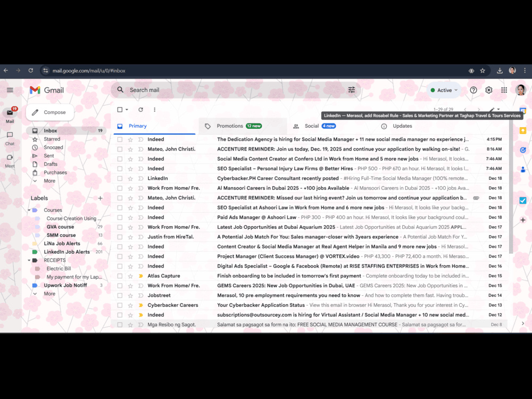Open the Google account profile avatar in Gmail
Viewport: 532px width, 399px height.
(520, 90)
